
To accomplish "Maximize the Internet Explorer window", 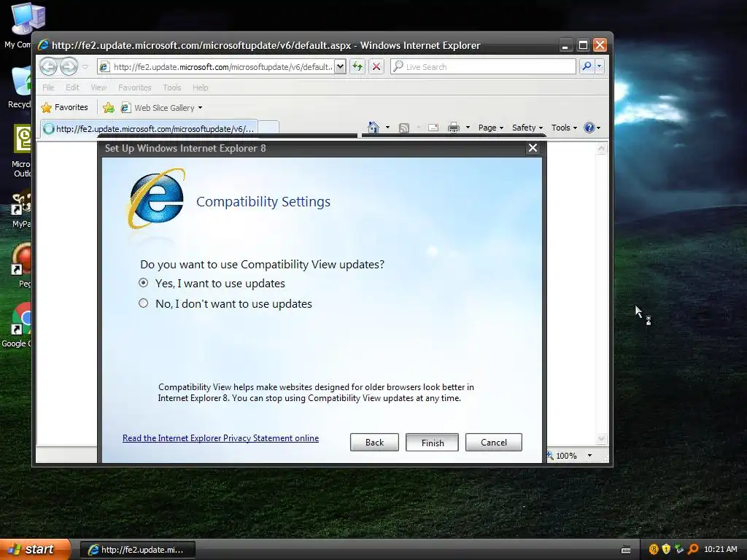I will [x=583, y=45].
